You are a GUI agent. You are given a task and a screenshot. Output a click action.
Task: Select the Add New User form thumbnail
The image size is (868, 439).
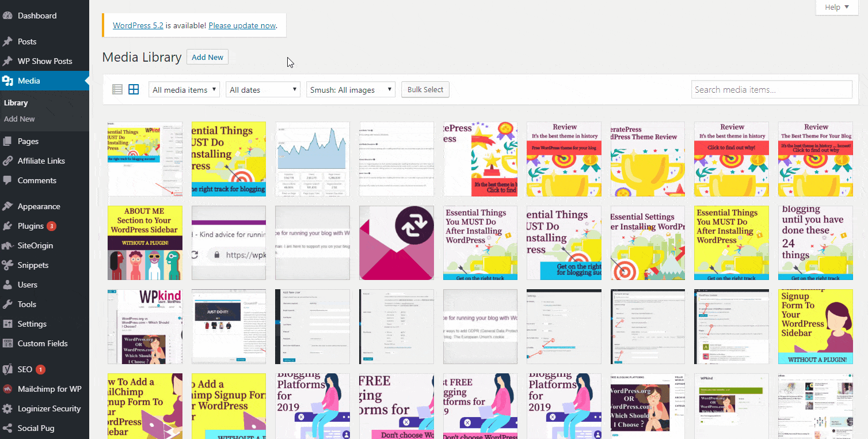(x=313, y=327)
